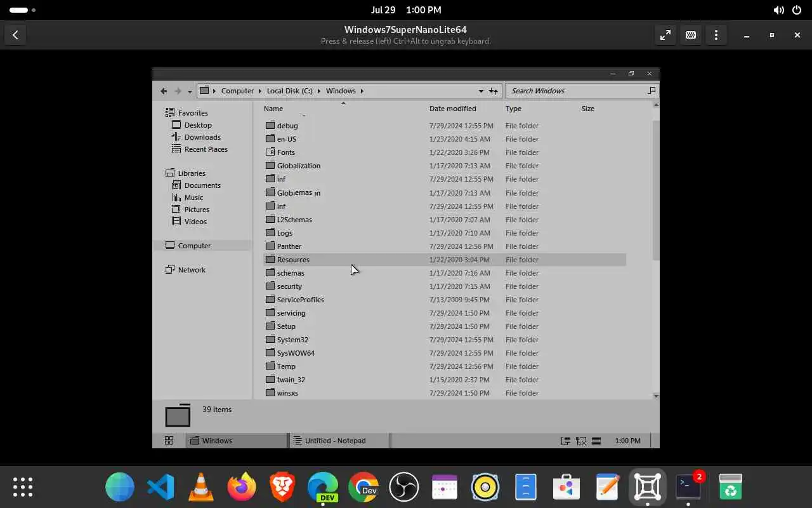812x508 pixels.
Task: Click the refresh arrows in address bar
Action: pyautogui.click(x=494, y=91)
